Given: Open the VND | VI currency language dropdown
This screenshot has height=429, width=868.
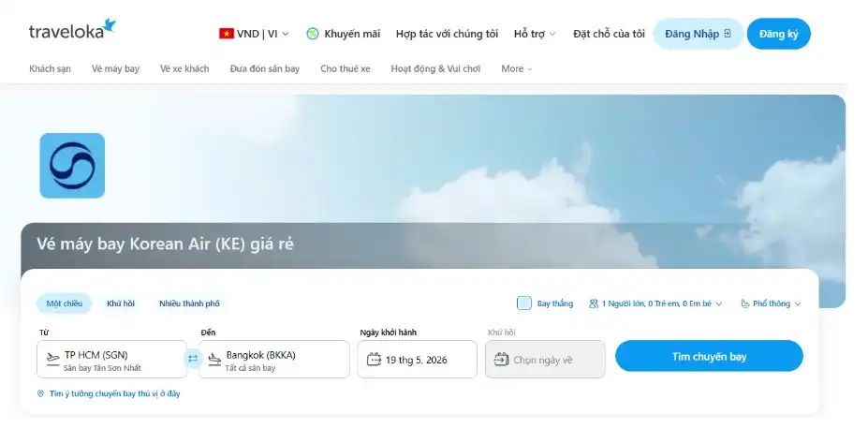Looking at the screenshot, I should tap(254, 34).
